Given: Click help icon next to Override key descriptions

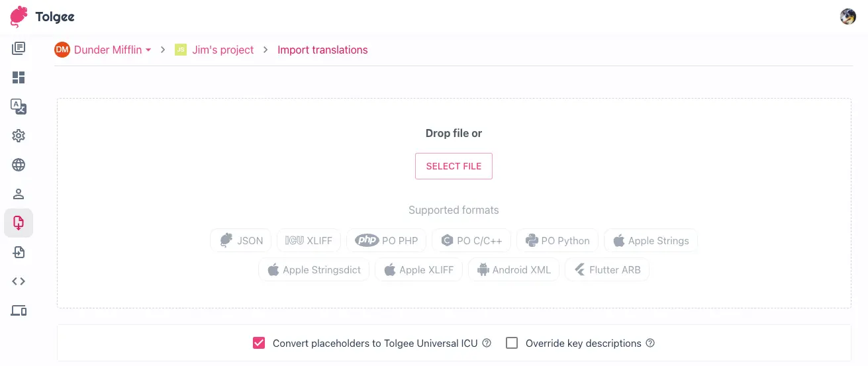Looking at the screenshot, I should click(x=650, y=343).
